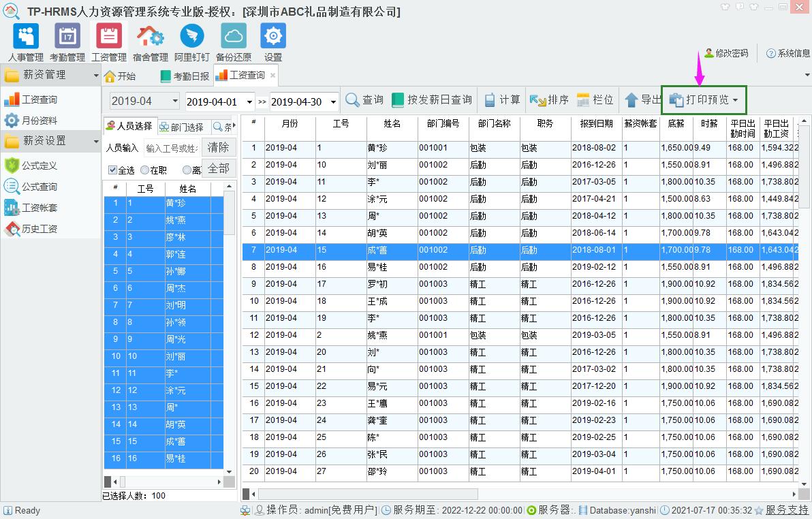Image resolution: width=812 pixels, height=519 pixels.
Task: Show more selection tabs via small arrow
Action: click(234, 125)
